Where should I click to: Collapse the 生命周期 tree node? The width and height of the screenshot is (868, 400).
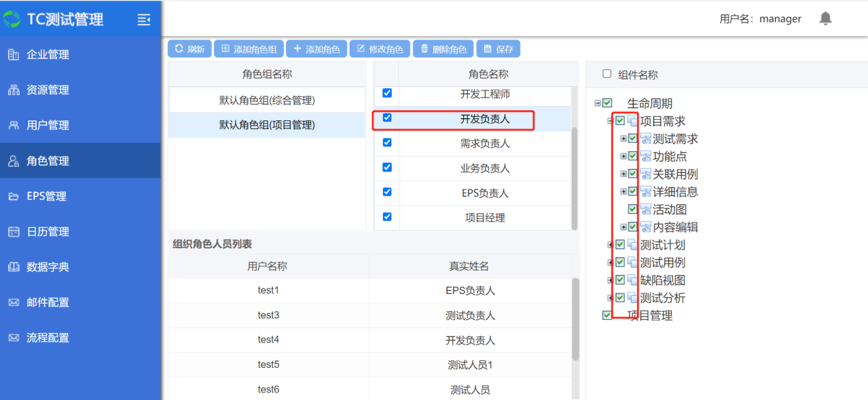coord(598,103)
